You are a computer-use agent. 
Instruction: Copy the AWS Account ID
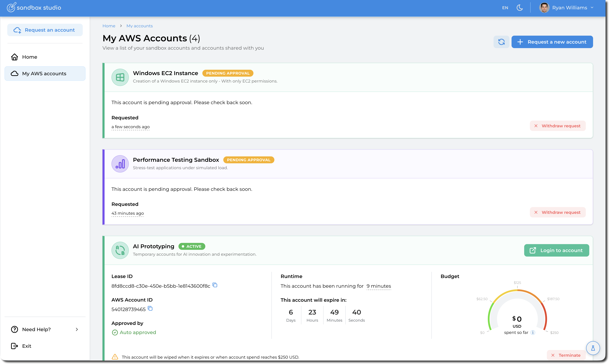150,309
